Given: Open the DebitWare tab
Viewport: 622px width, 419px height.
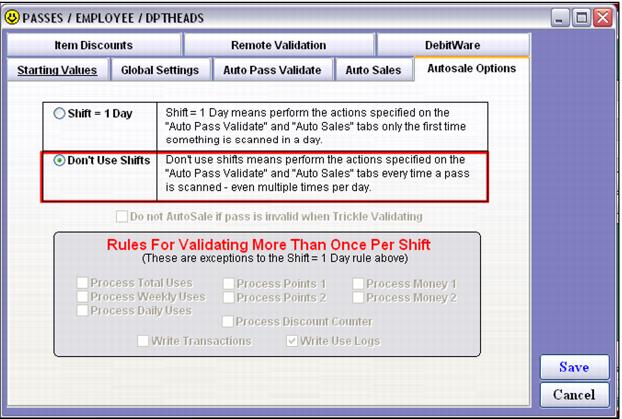Looking at the screenshot, I should click(453, 45).
